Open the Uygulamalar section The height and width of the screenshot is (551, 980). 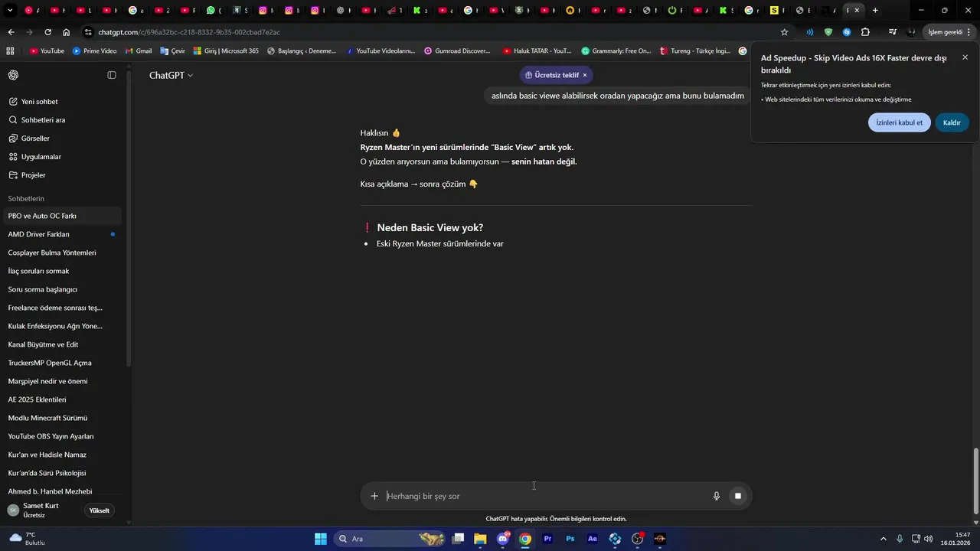pyautogui.click(x=63, y=157)
